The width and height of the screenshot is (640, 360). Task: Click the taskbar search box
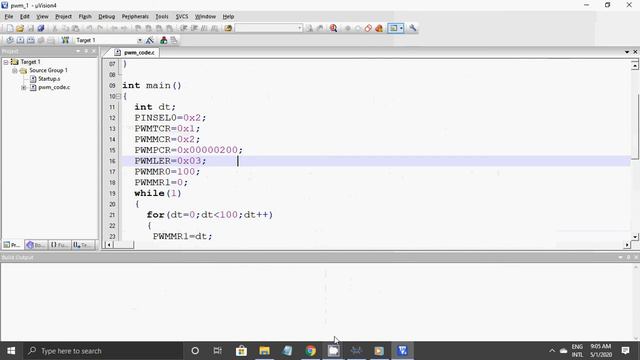(x=102, y=351)
